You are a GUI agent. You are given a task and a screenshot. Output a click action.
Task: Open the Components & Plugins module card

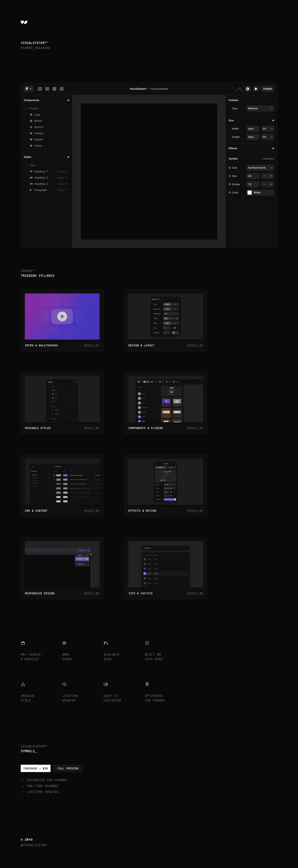(x=166, y=403)
